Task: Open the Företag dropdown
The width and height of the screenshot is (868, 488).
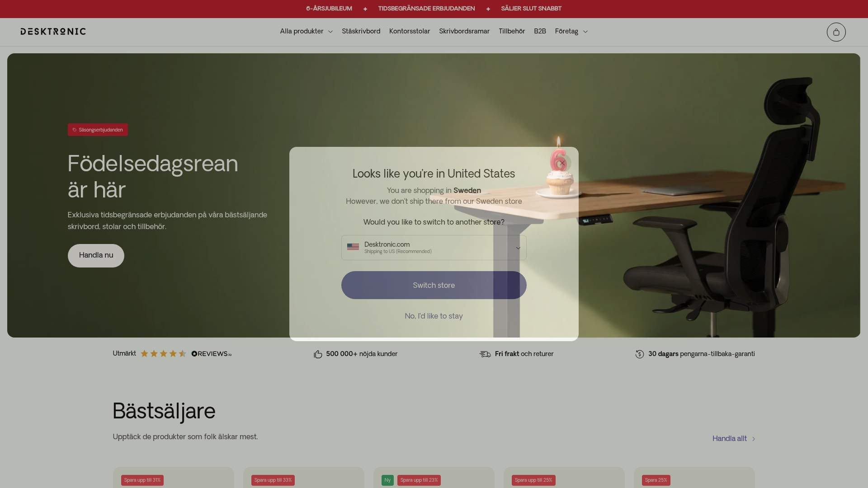Action: point(571,31)
